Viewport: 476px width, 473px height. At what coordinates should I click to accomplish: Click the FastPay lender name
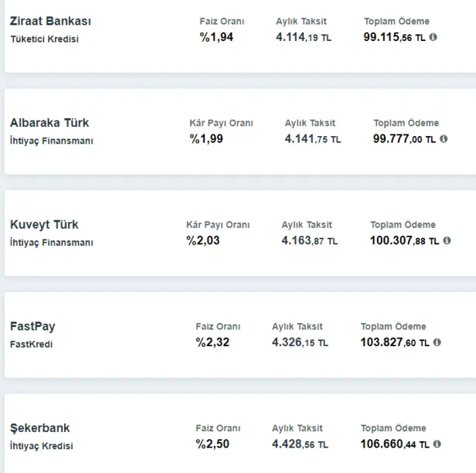(x=32, y=326)
